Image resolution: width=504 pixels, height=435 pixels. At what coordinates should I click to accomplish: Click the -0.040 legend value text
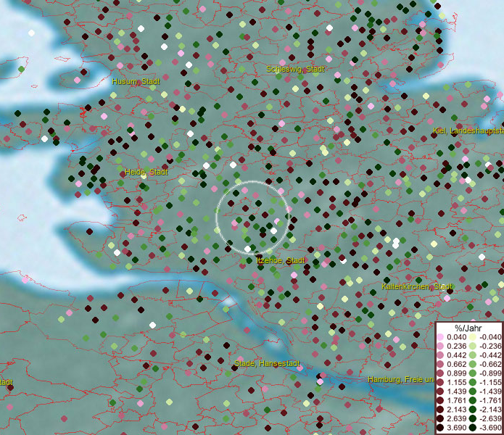490,337
